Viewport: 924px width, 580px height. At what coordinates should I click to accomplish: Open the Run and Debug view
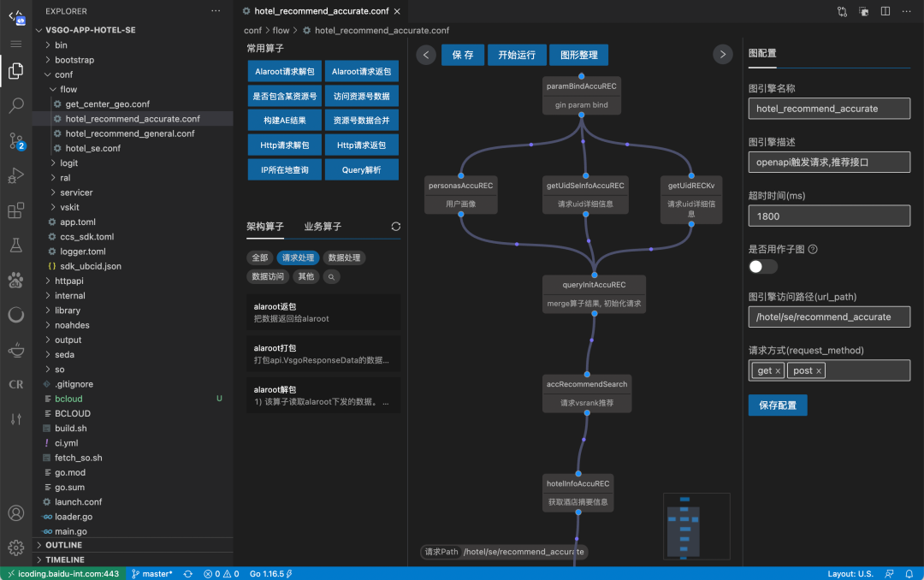pyautogui.click(x=16, y=175)
